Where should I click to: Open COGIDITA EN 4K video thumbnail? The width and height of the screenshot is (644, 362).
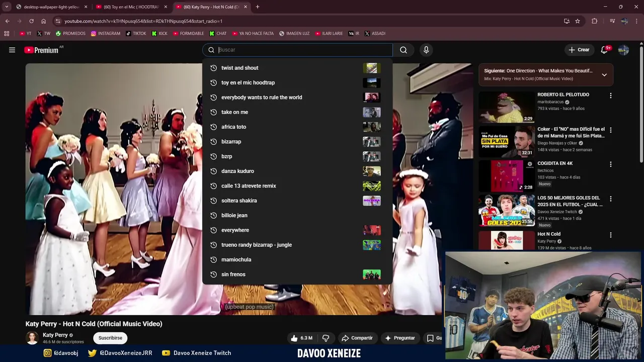pos(507,175)
